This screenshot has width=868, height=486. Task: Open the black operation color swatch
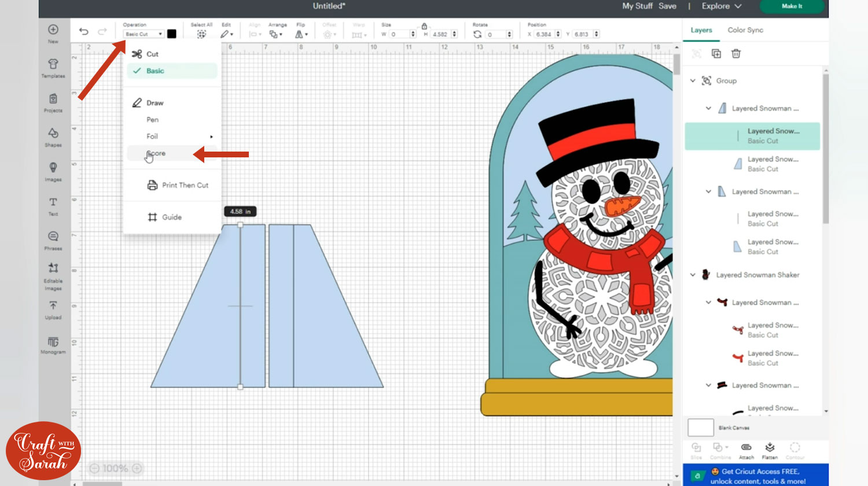(x=172, y=34)
